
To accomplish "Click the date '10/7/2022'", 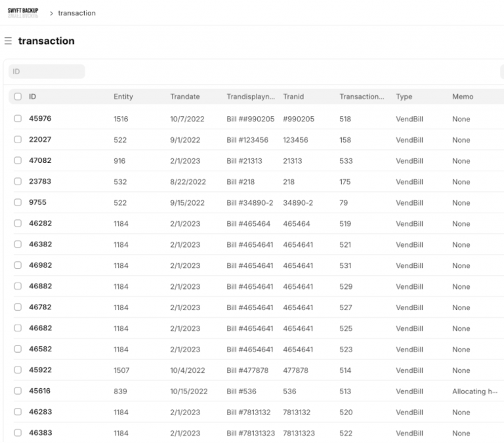I will pos(187,119).
